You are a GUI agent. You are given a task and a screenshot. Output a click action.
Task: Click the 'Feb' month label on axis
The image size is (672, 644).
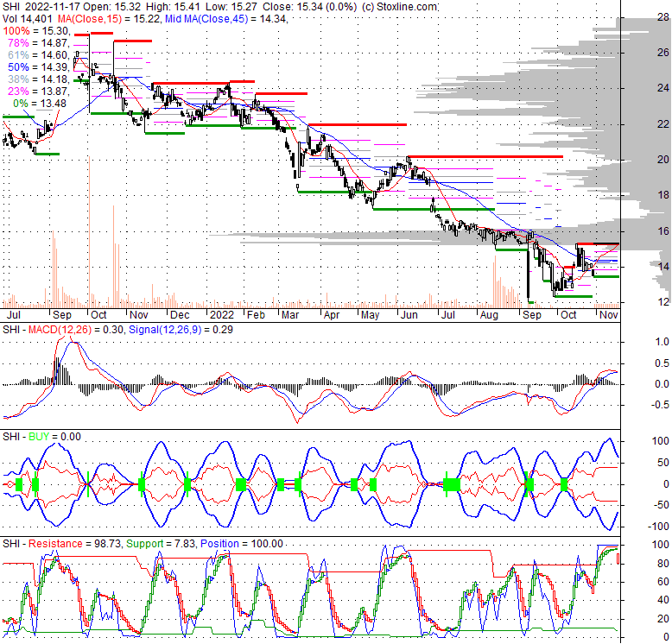click(x=256, y=315)
